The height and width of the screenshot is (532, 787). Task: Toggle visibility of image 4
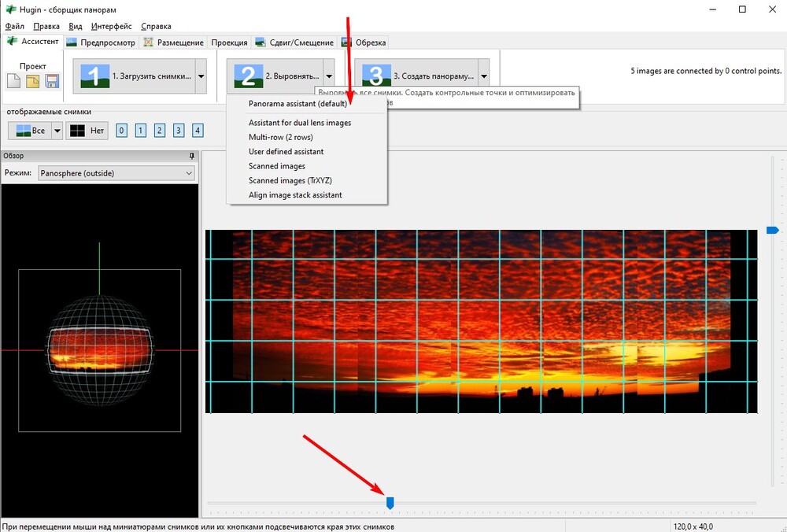tap(198, 131)
